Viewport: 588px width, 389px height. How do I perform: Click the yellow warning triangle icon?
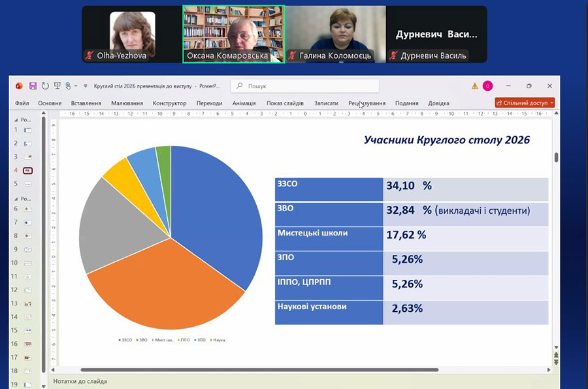click(475, 86)
